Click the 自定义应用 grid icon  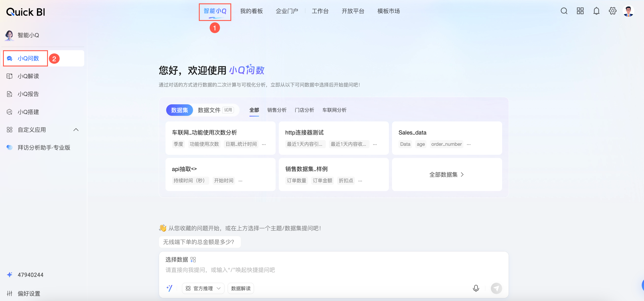9,130
